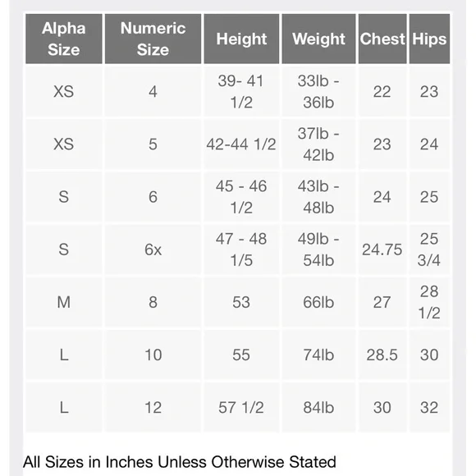Click the 42-44 1/2 height cell
The image size is (476, 476).
click(241, 144)
